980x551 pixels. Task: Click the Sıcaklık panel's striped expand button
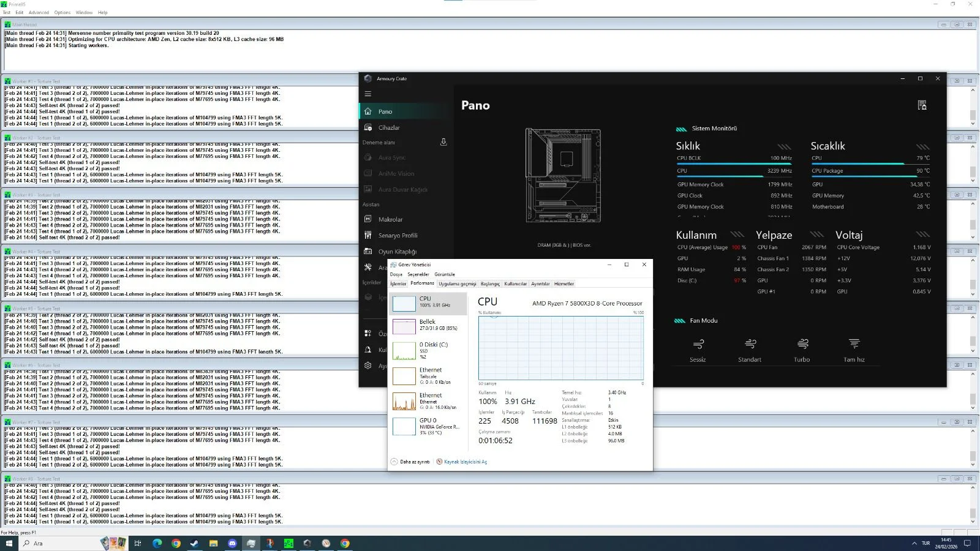(x=923, y=147)
